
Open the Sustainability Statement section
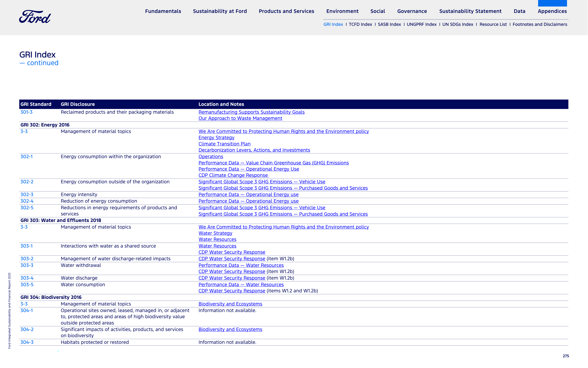tap(470, 11)
